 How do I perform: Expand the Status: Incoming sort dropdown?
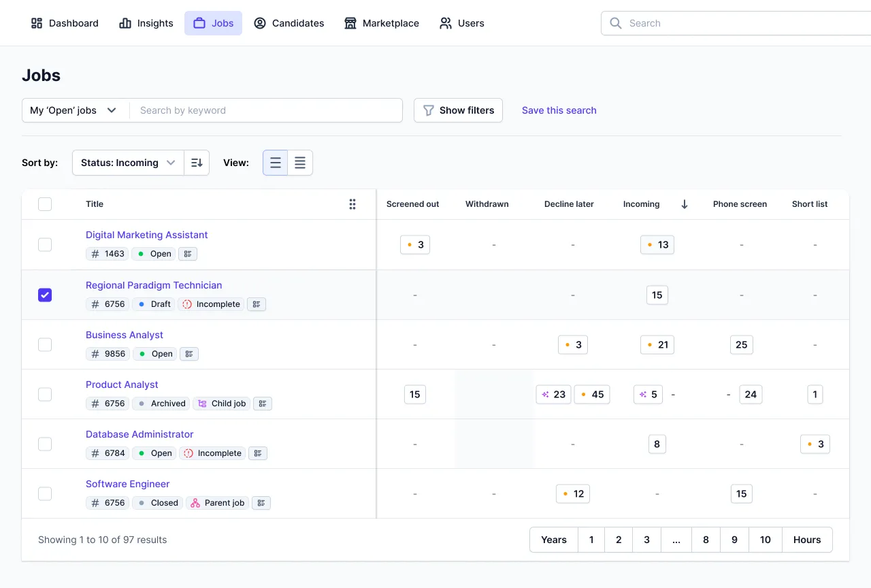pyautogui.click(x=128, y=163)
